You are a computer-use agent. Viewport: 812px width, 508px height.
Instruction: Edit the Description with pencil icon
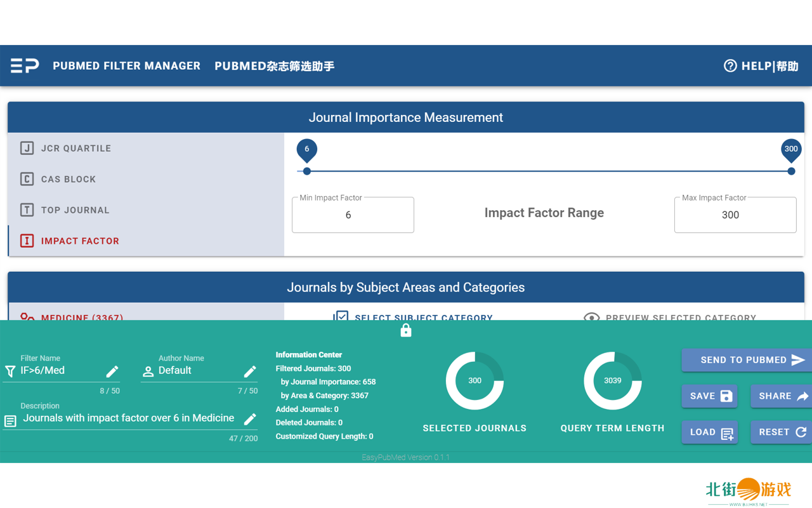point(250,419)
